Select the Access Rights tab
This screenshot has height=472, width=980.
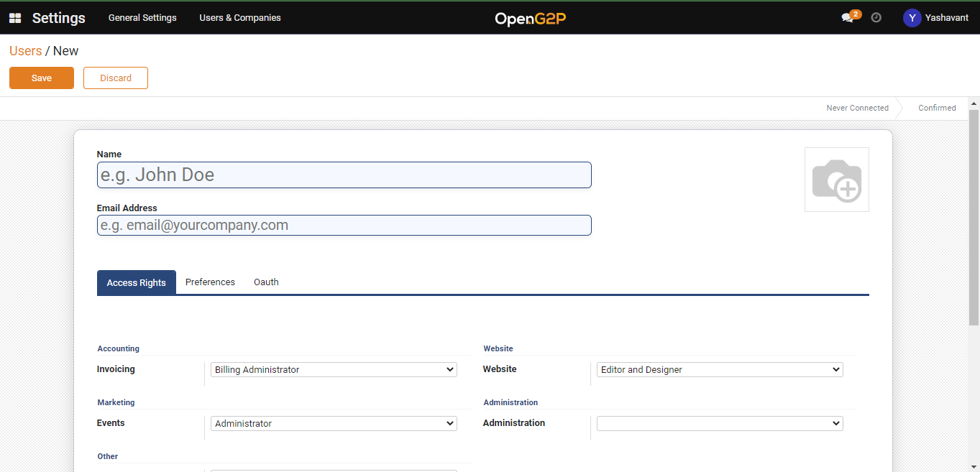pos(137,283)
